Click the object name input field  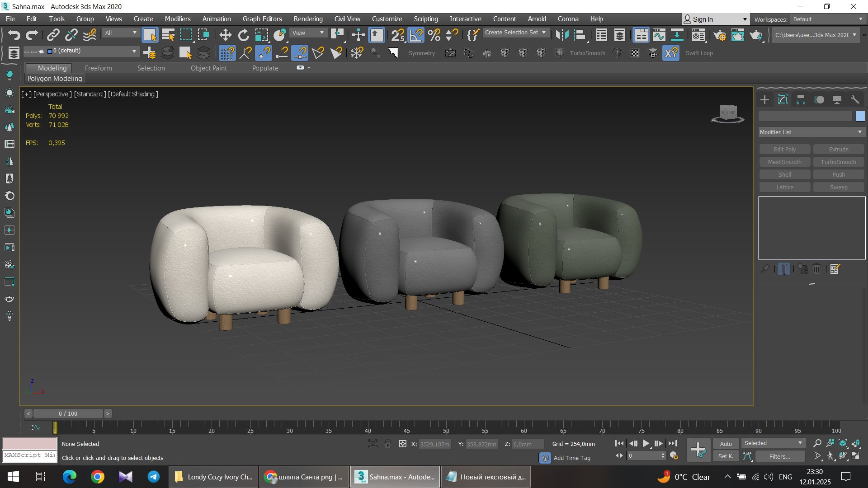tap(805, 116)
